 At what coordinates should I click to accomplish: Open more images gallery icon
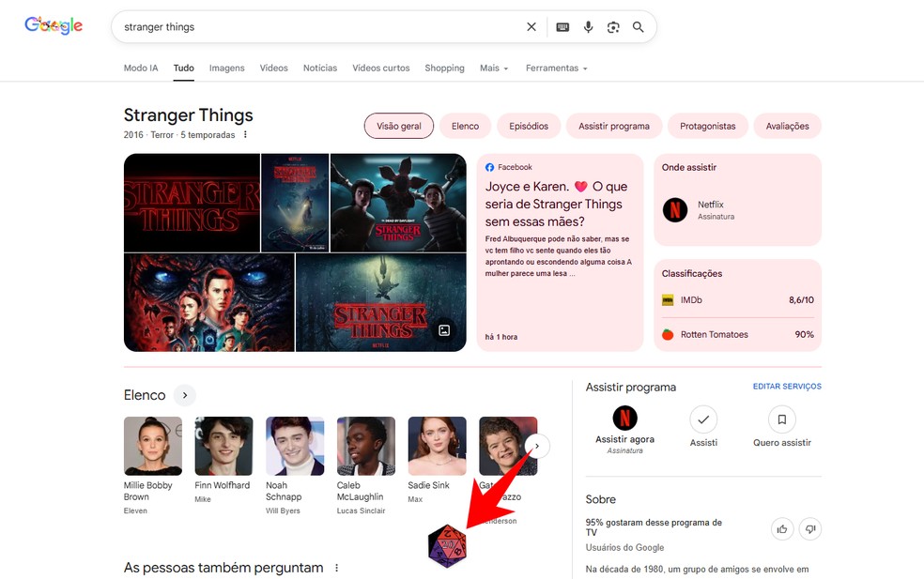(444, 330)
